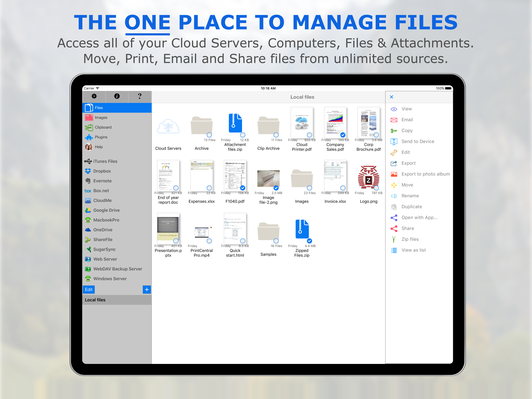Click the Move arrows icon
Image resolution: width=532 pixels, height=399 pixels.
394,185
